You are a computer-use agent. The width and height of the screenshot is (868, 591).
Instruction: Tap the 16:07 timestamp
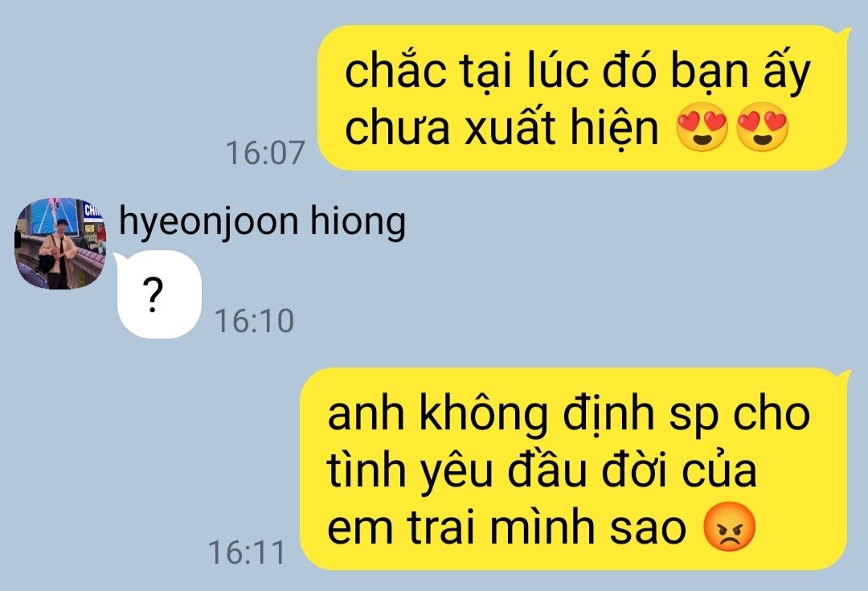265,153
